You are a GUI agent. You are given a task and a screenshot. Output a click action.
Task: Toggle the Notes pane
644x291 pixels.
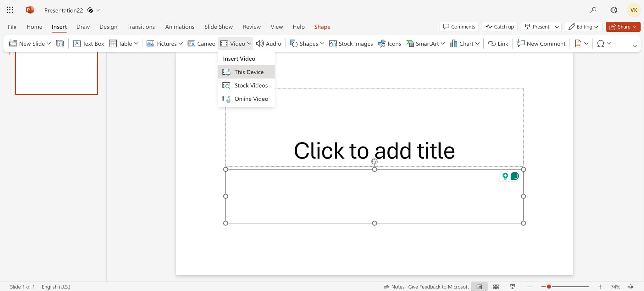pos(394,287)
